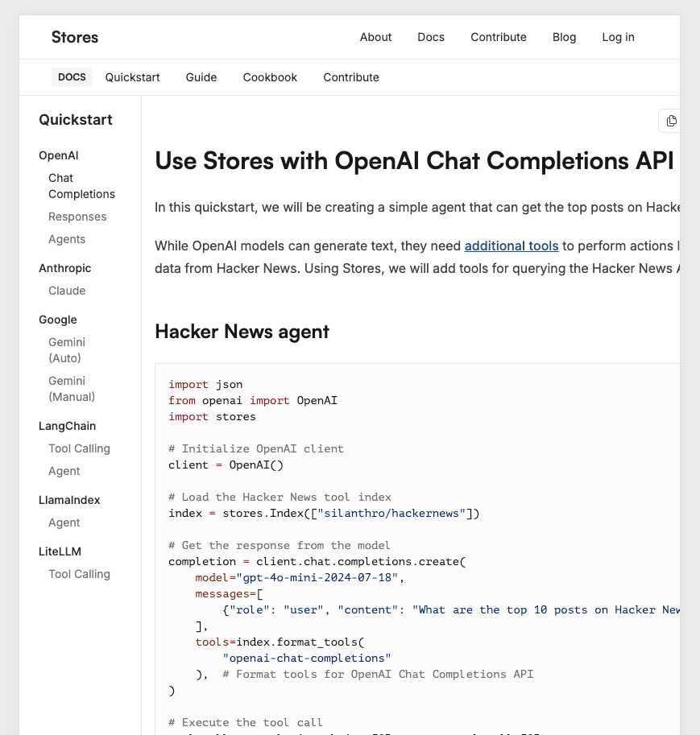Click the Log in link

coord(618,37)
